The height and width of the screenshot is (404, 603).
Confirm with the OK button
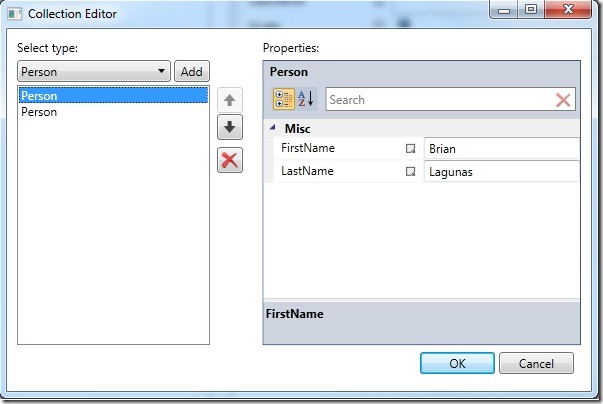pos(457,363)
